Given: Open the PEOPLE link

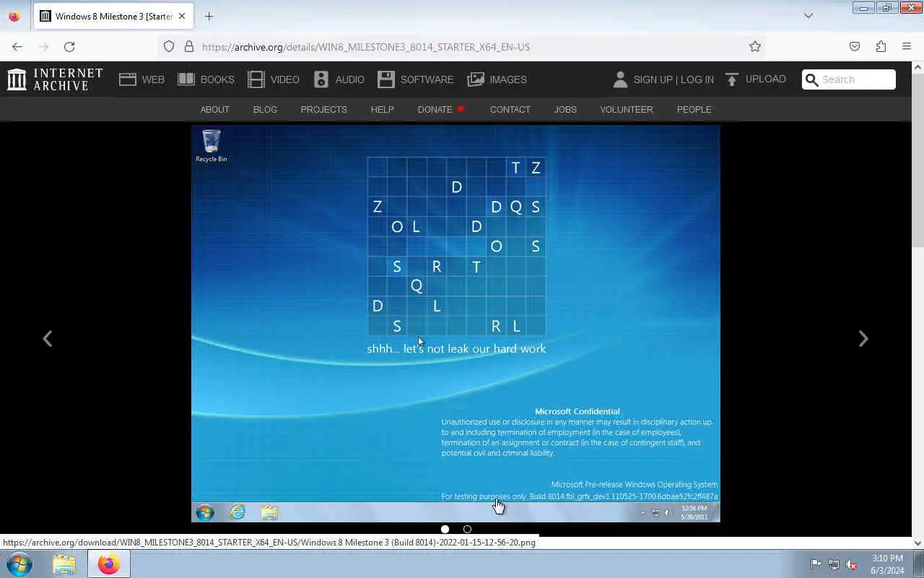Looking at the screenshot, I should click(694, 109).
